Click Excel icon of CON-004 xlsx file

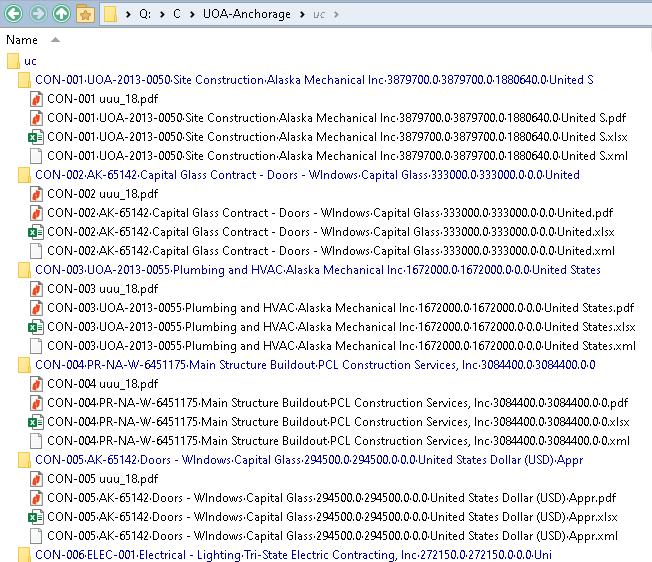point(36,422)
